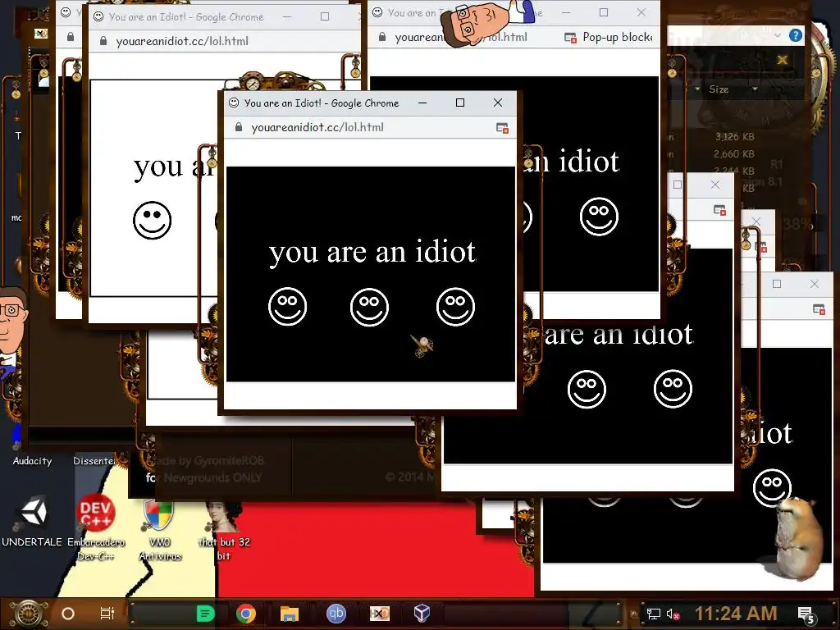Select the "3,126 KB" file size entry

tap(734, 137)
